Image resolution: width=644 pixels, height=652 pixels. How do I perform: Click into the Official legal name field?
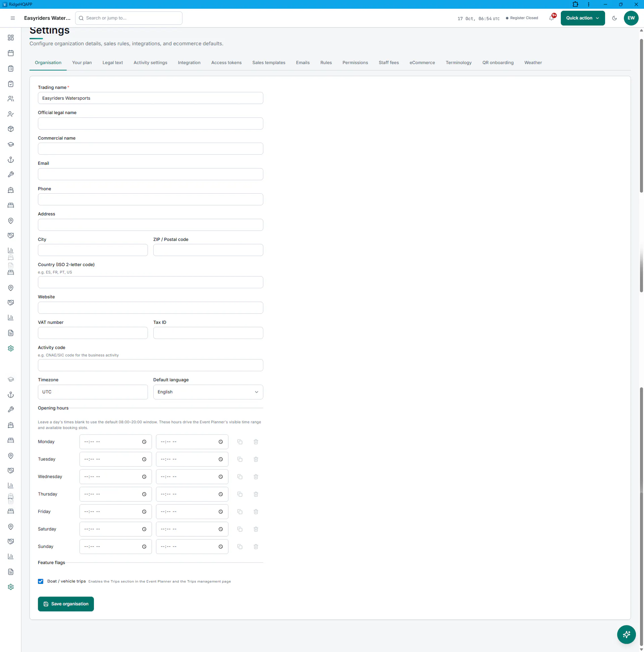tap(151, 123)
